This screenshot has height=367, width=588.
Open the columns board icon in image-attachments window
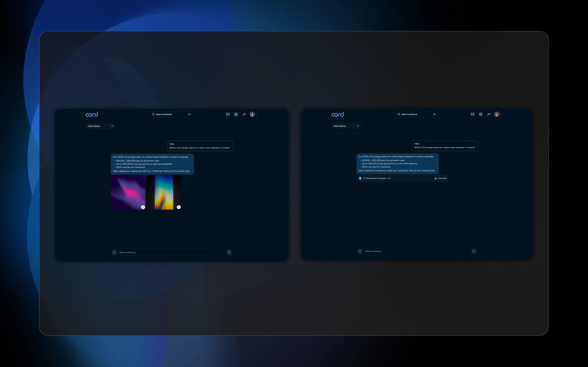click(236, 114)
